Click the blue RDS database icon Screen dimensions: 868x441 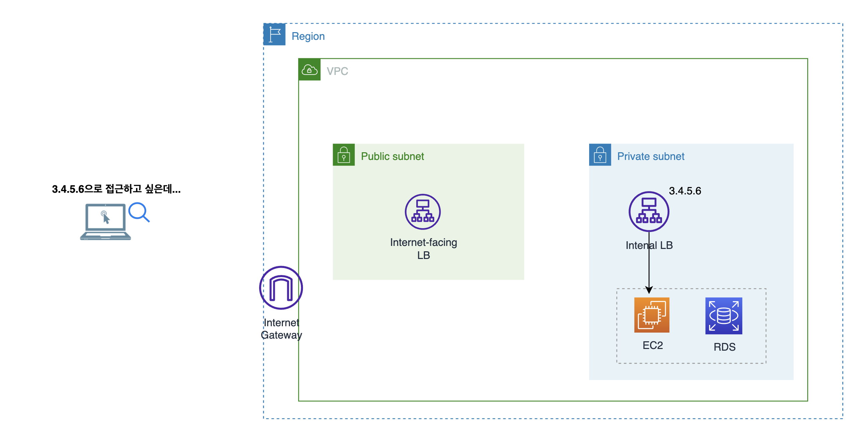(x=723, y=316)
